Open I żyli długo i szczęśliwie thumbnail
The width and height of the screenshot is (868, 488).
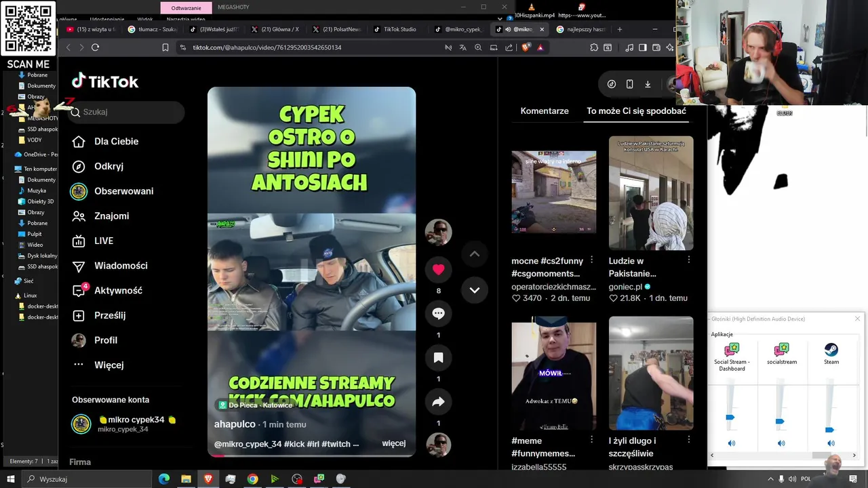[651, 373]
